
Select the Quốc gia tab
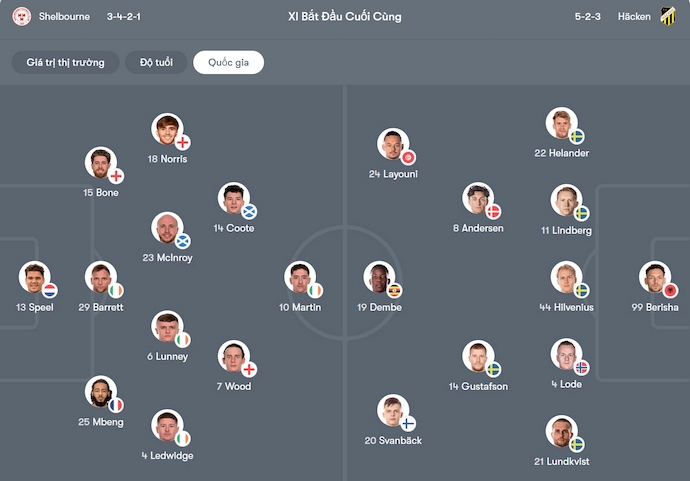228,63
